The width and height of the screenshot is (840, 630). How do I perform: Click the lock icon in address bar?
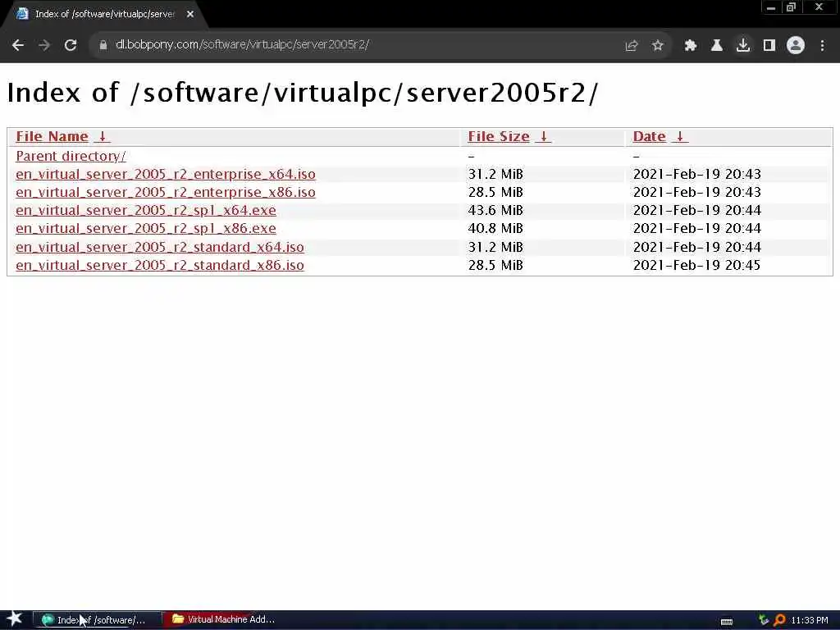(x=103, y=46)
